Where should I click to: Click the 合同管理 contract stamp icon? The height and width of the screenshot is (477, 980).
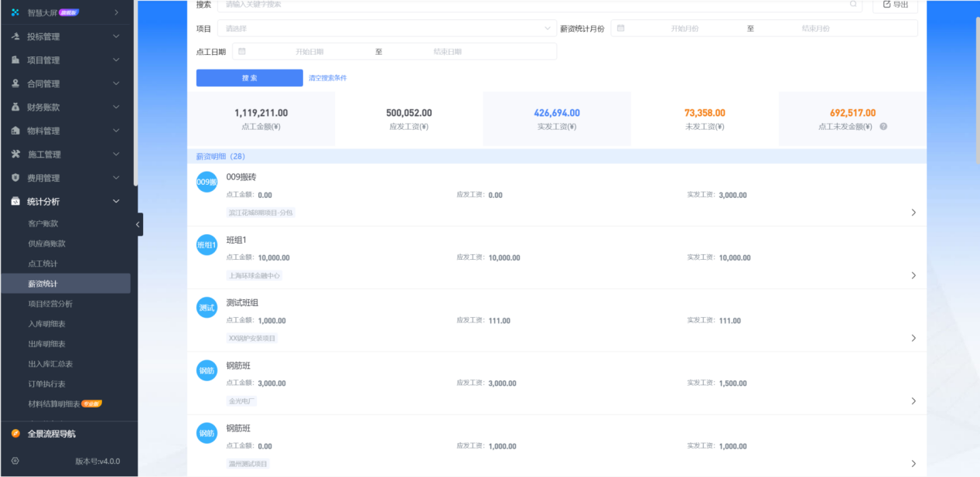tap(15, 83)
